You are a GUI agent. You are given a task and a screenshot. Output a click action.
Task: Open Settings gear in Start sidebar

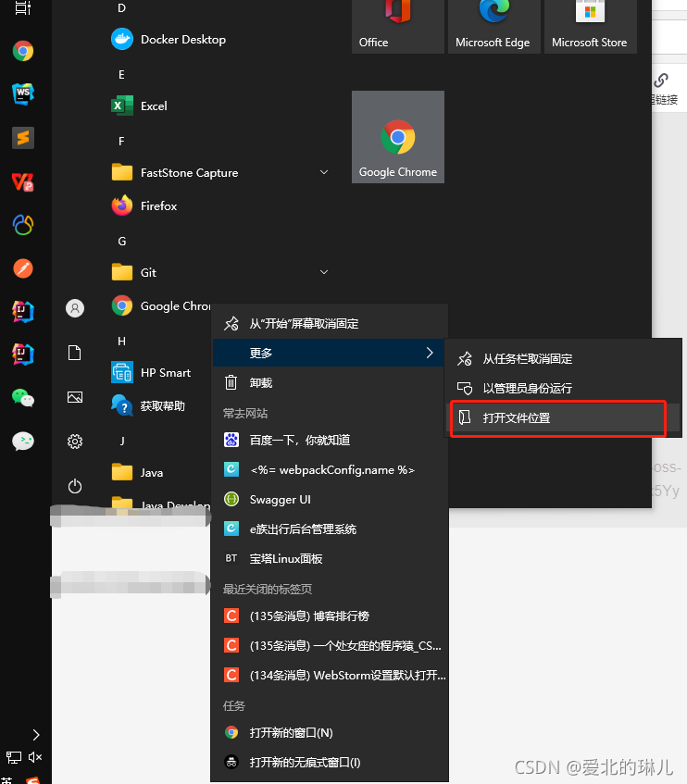click(x=75, y=442)
